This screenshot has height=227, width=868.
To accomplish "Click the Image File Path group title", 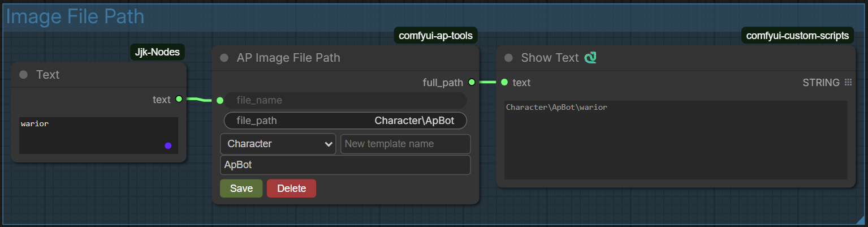I will 75,16.
